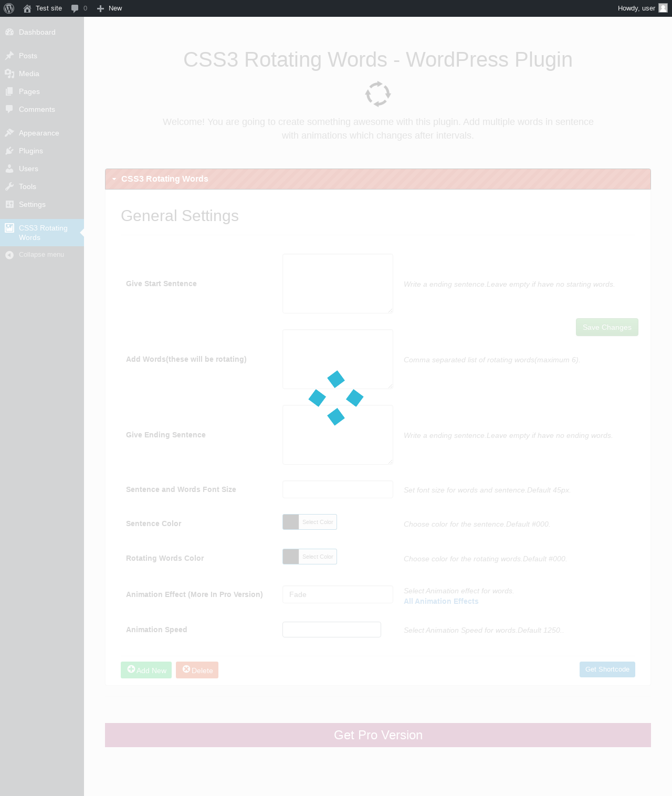Click the Appearance paintbrush icon
This screenshot has width=672, height=796.
9,133
